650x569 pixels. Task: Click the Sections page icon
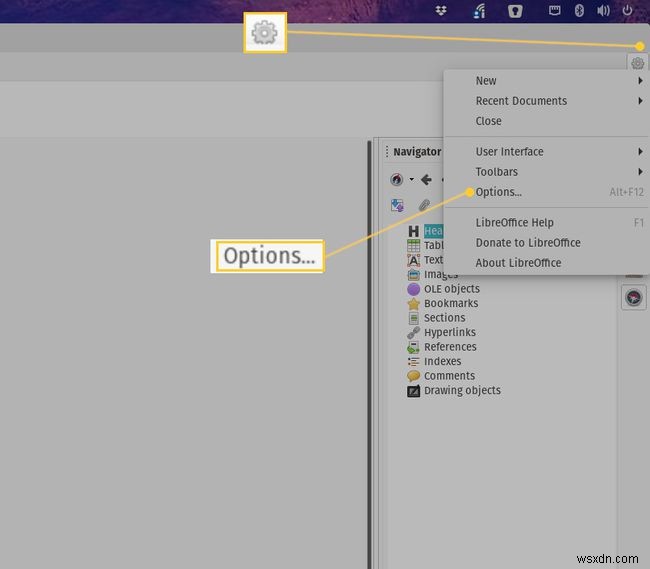click(413, 318)
